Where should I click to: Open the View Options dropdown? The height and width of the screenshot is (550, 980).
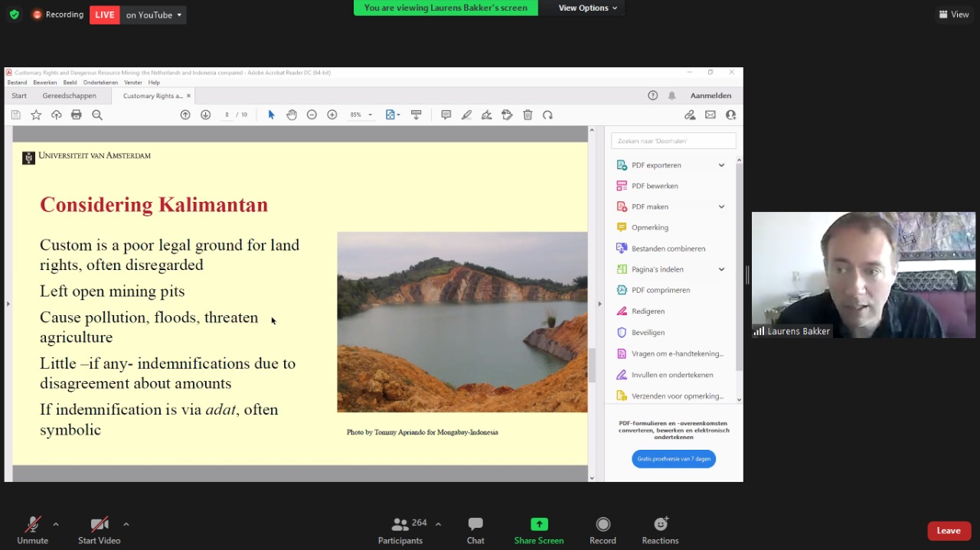click(587, 8)
